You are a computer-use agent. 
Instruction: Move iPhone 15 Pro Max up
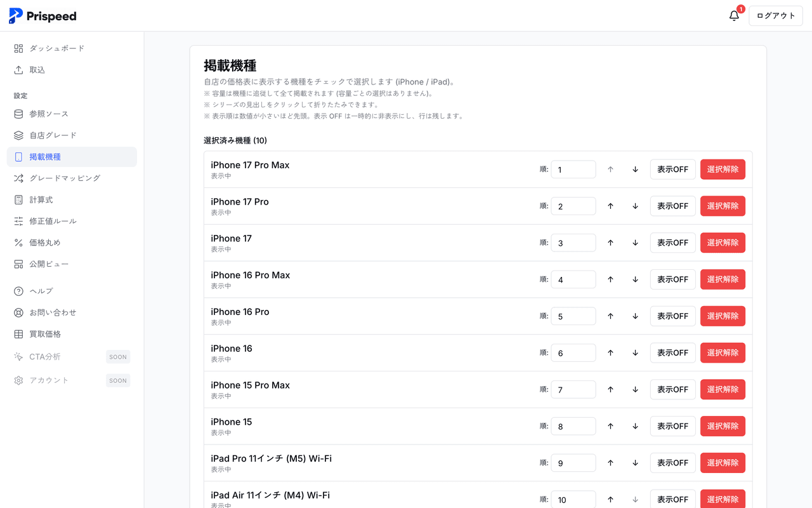click(610, 389)
